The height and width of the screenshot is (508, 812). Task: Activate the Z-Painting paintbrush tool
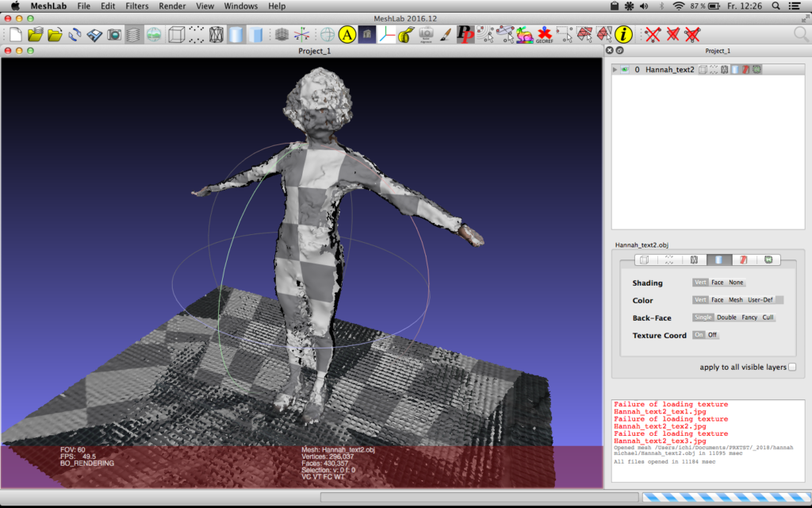(446, 34)
